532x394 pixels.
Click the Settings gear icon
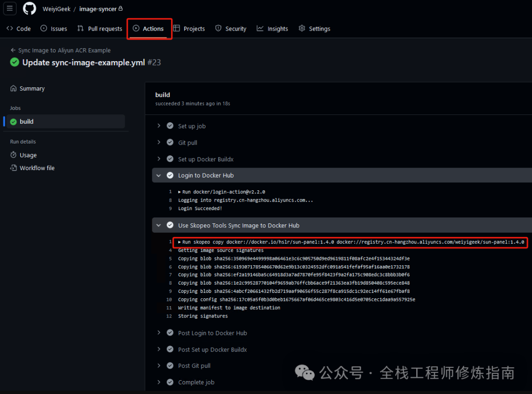point(302,28)
